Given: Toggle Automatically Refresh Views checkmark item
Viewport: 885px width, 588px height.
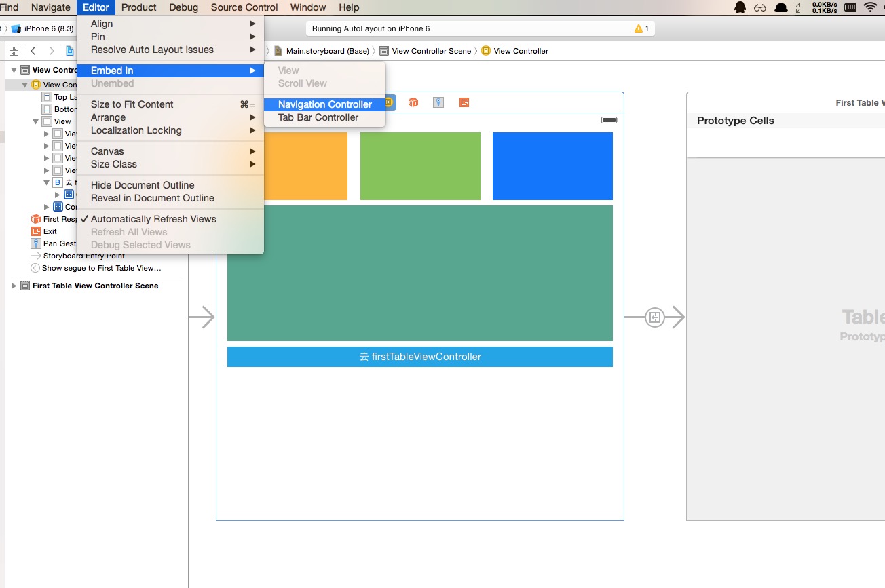Looking at the screenshot, I should (x=170, y=219).
